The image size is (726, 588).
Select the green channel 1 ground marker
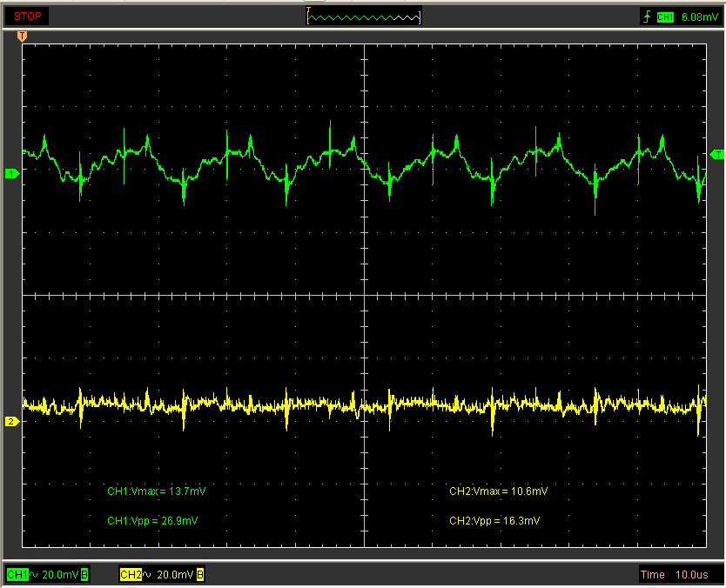(x=11, y=173)
